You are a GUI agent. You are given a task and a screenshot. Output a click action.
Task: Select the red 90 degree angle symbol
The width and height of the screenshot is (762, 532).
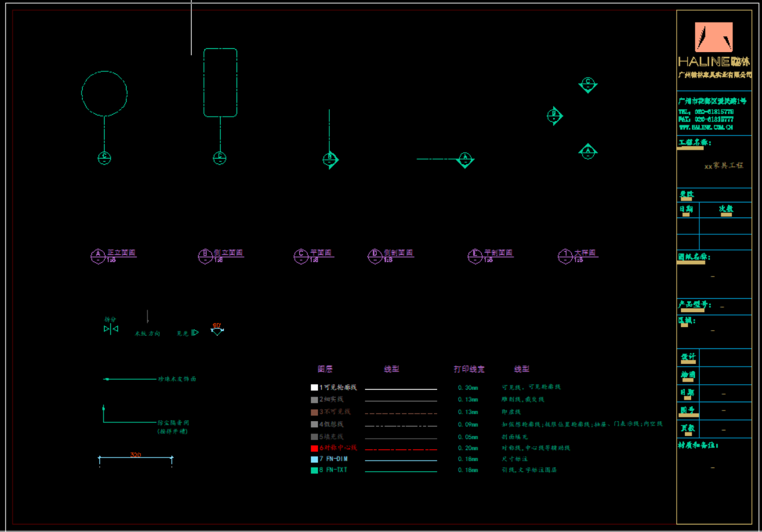point(217,329)
